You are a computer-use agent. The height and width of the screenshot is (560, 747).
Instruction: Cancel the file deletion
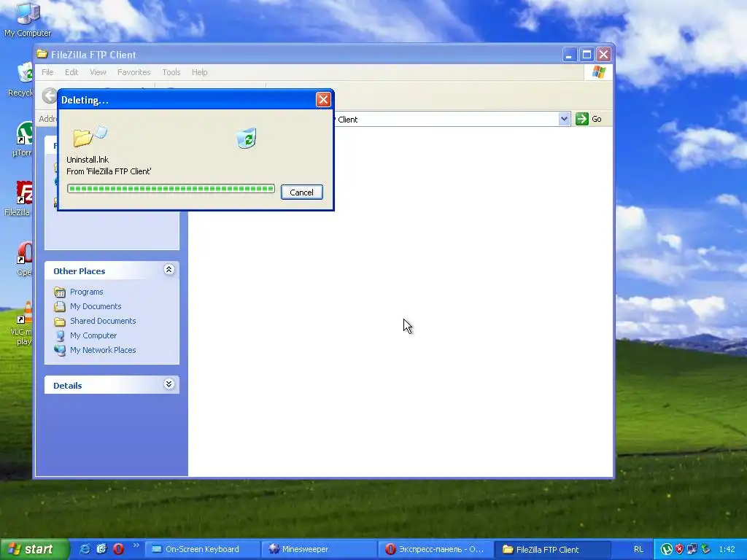[x=301, y=192]
